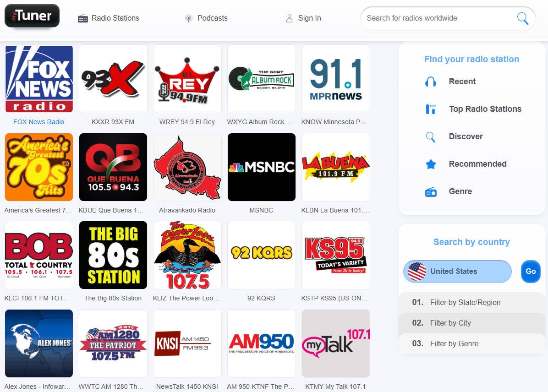Screen dimensions: 548x392
Task: Open The Big 80s Station thumbnail
Action: (113, 255)
